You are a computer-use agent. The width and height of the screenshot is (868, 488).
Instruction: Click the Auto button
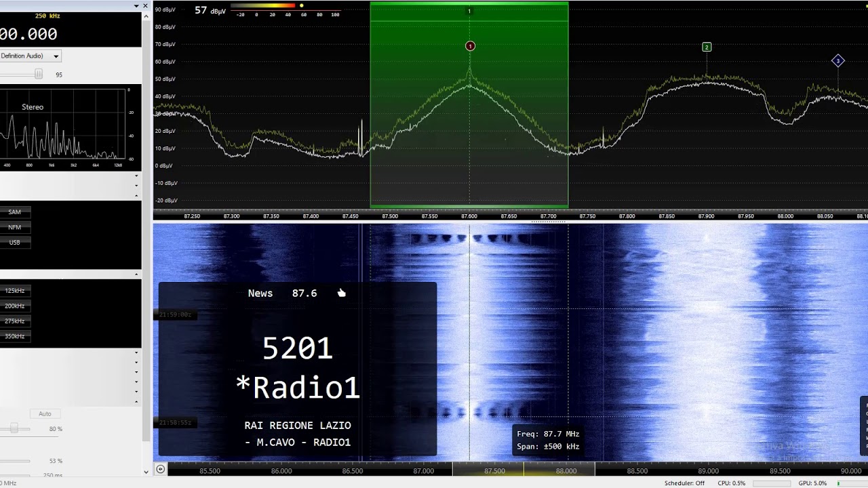[45, 413]
